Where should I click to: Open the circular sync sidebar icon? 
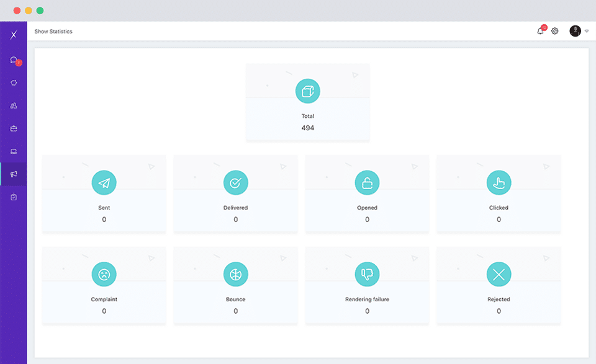[14, 82]
